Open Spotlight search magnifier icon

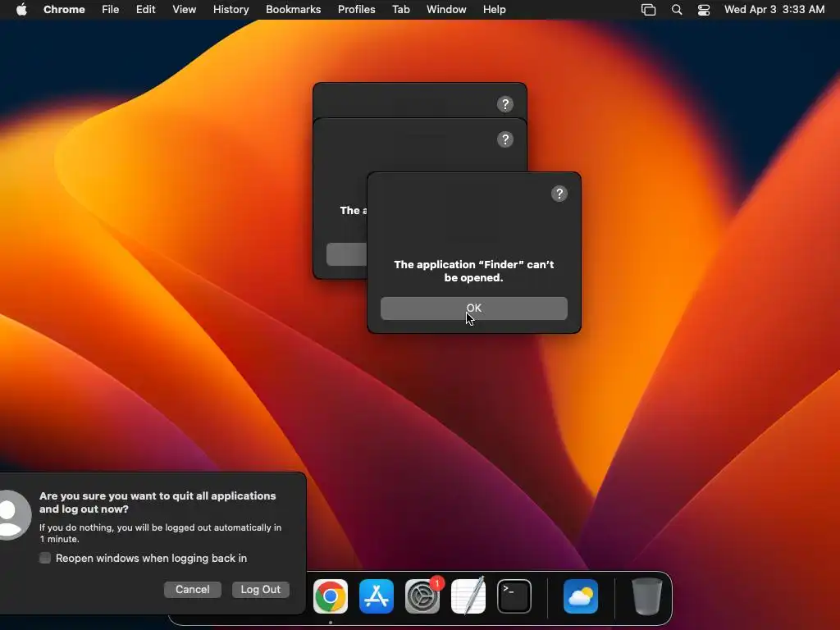coord(677,10)
